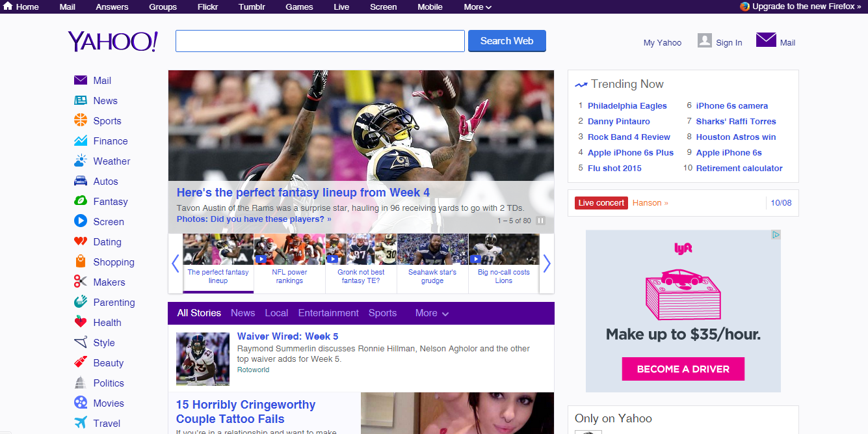Select the Makers scissors icon
Screen dimensions: 868x434
81,282
